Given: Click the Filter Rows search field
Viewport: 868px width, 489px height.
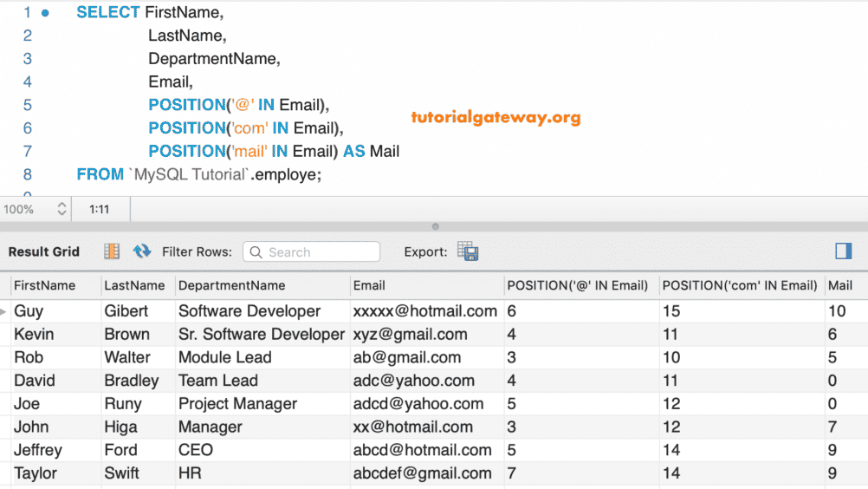Looking at the screenshot, I should coord(311,252).
